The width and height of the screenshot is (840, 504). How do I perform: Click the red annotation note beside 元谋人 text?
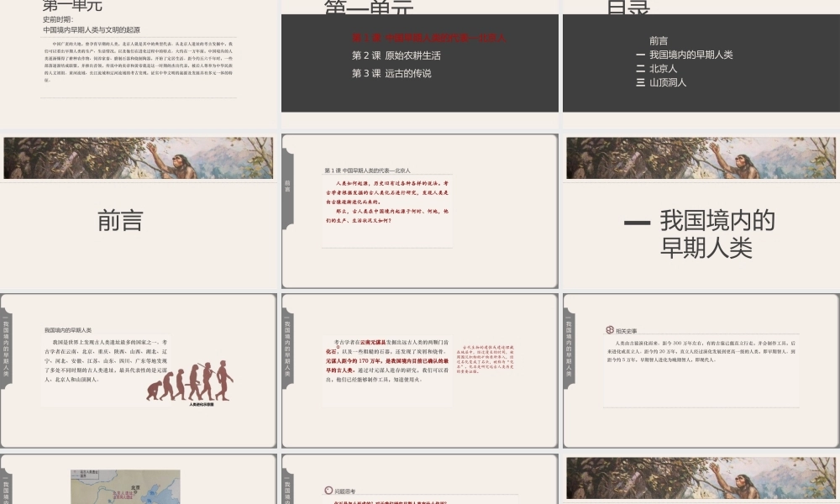coord(486,359)
